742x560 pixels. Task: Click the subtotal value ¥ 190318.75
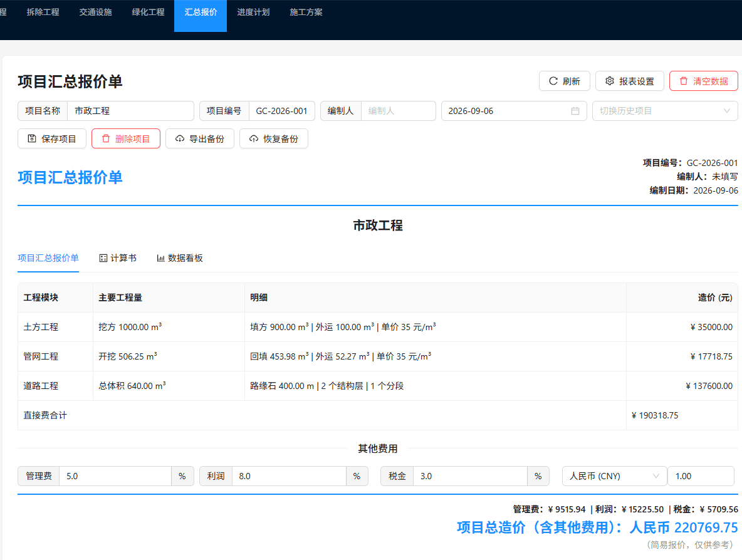point(655,415)
